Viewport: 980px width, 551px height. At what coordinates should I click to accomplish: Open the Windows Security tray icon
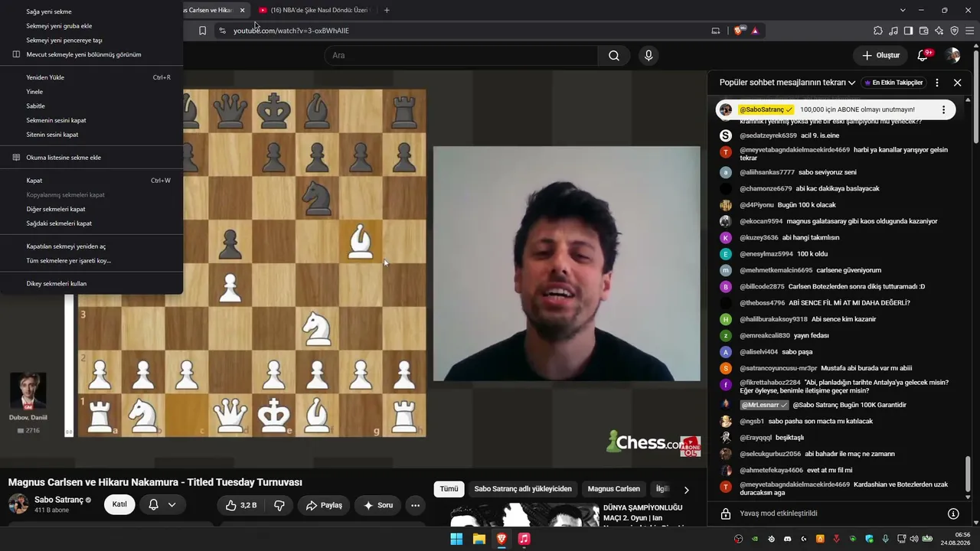click(869, 539)
